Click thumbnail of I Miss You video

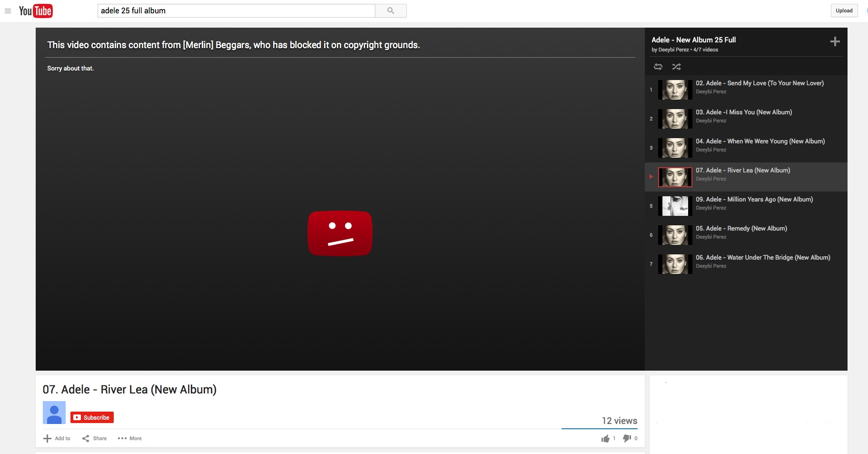click(x=675, y=119)
